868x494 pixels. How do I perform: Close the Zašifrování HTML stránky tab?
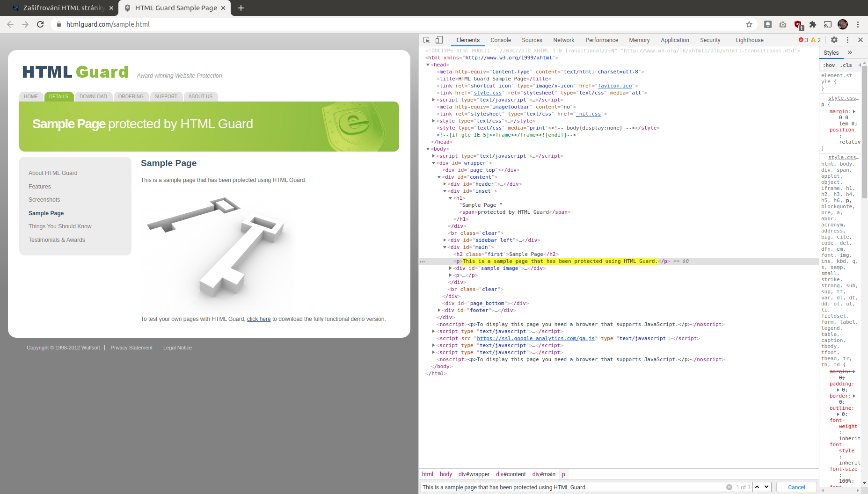point(111,8)
